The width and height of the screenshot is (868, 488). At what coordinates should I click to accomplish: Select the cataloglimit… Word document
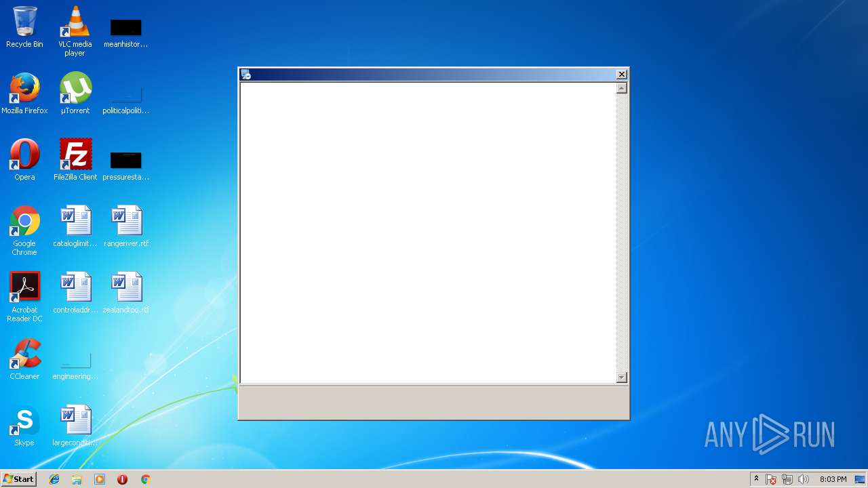pos(75,226)
